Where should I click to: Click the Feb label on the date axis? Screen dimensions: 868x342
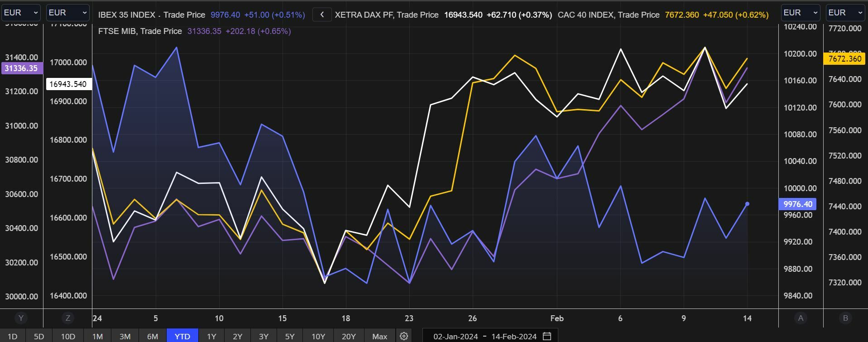click(557, 318)
